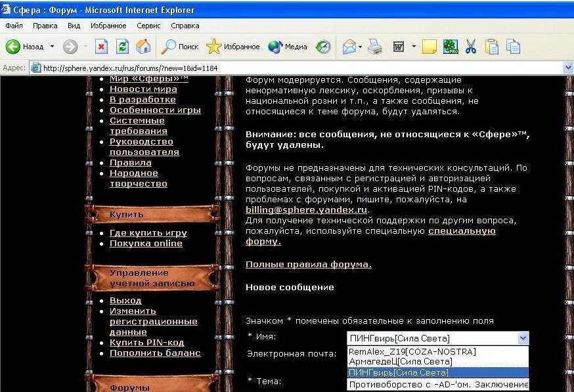Open the В разработке link

coord(143,100)
